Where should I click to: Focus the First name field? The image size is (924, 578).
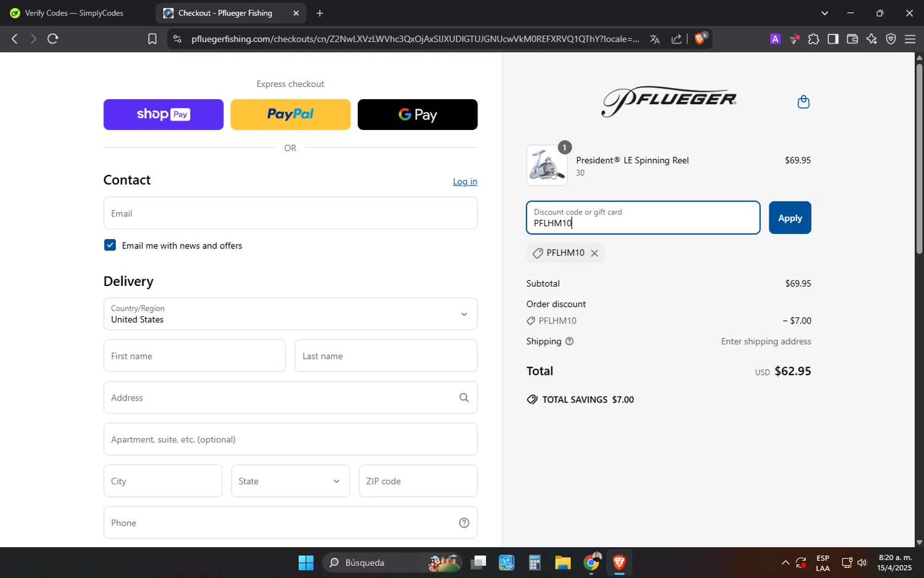point(195,356)
